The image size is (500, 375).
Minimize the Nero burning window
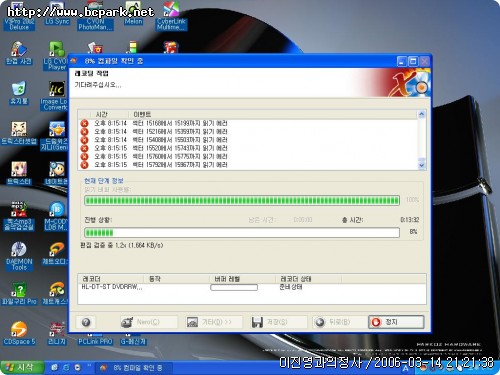(402, 61)
